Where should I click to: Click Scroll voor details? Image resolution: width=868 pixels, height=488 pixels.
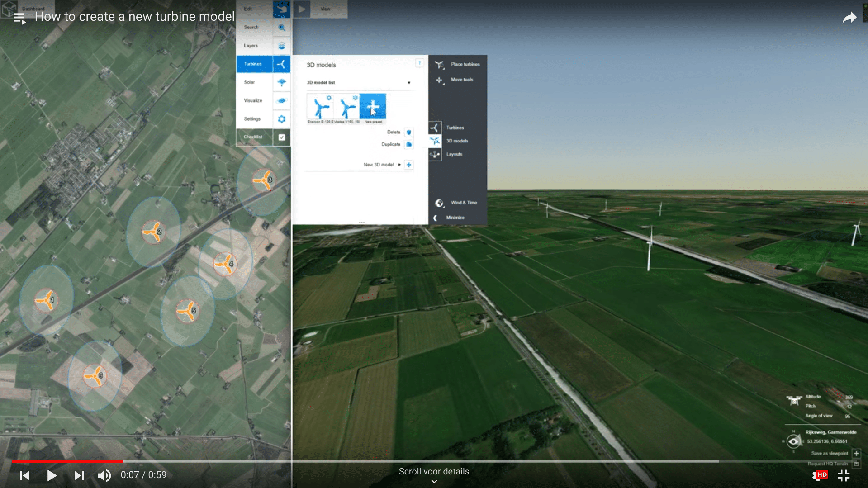(x=434, y=472)
